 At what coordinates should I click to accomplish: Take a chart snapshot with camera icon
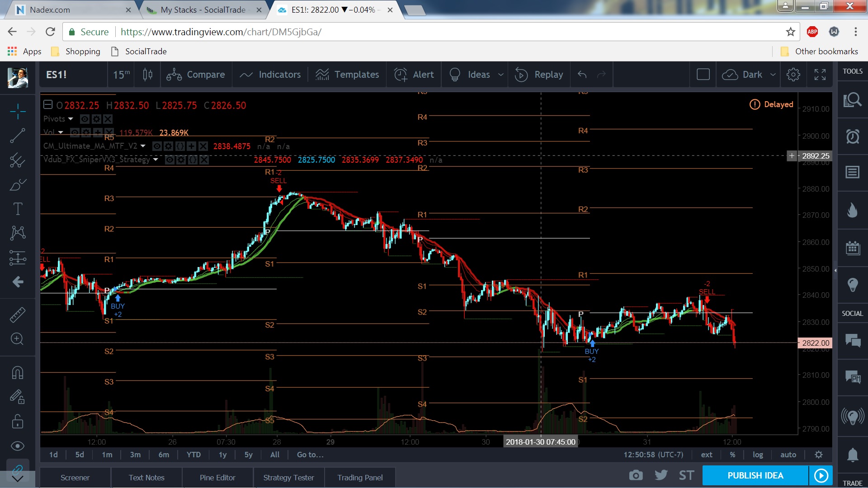[x=636, y=475]
